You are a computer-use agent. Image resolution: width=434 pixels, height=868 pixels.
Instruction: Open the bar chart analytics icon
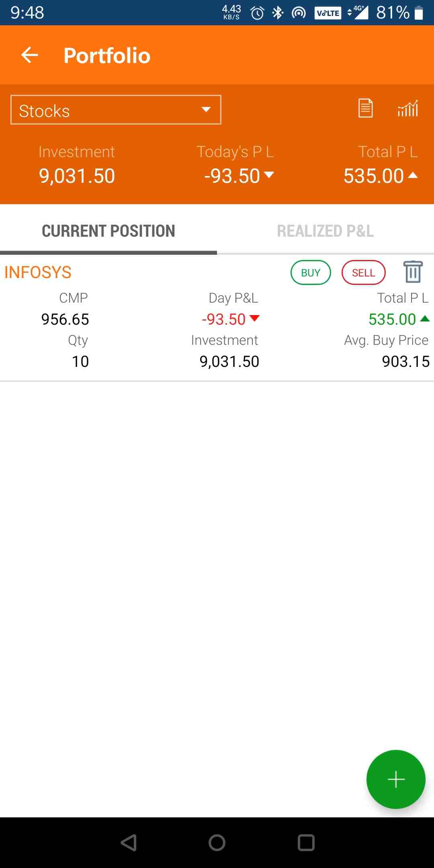point(408,108)
